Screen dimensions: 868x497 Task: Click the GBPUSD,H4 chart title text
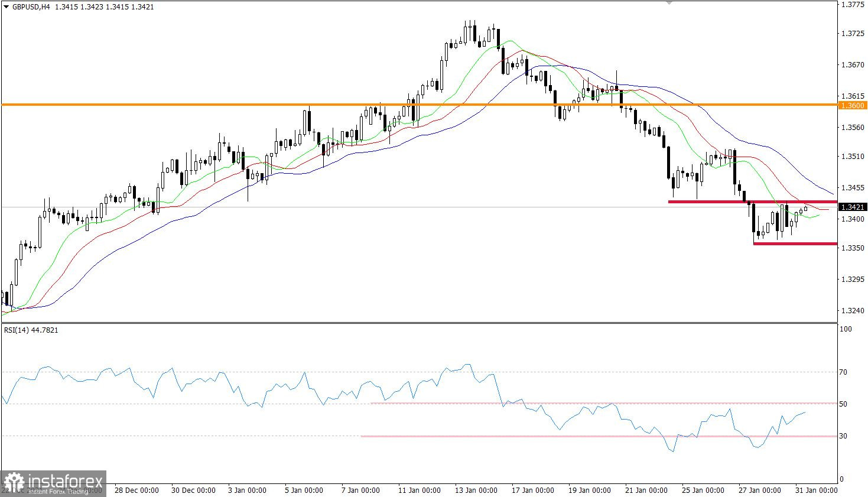coord(31,7)
